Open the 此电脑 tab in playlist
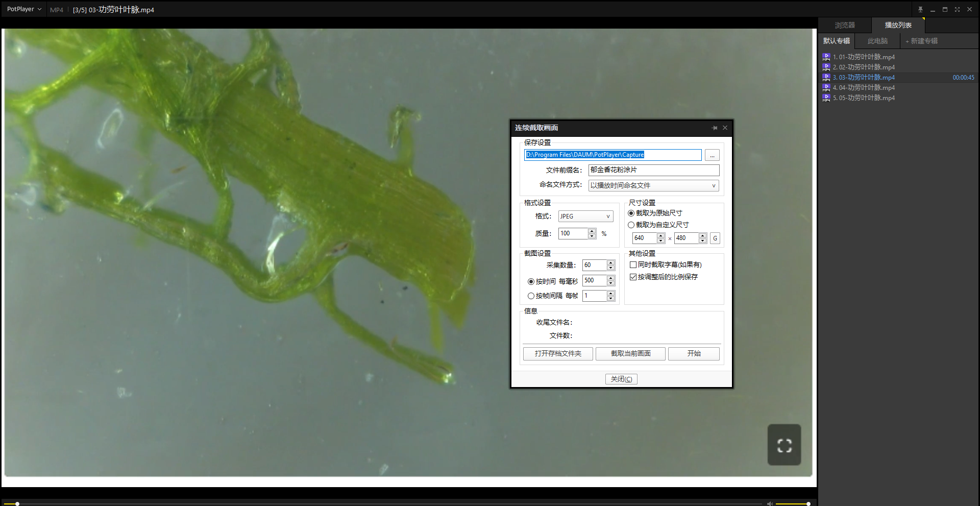 tap(877, 41)
